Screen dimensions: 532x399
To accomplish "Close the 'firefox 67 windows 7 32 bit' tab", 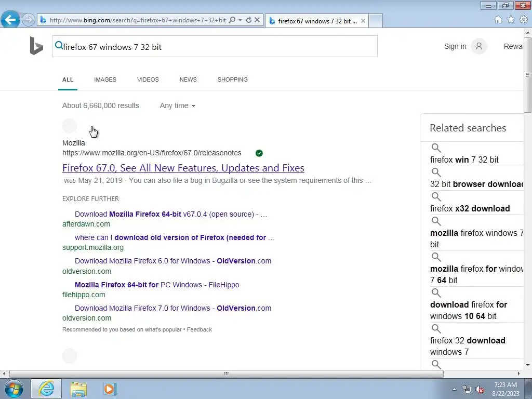I will coord(363,21).
